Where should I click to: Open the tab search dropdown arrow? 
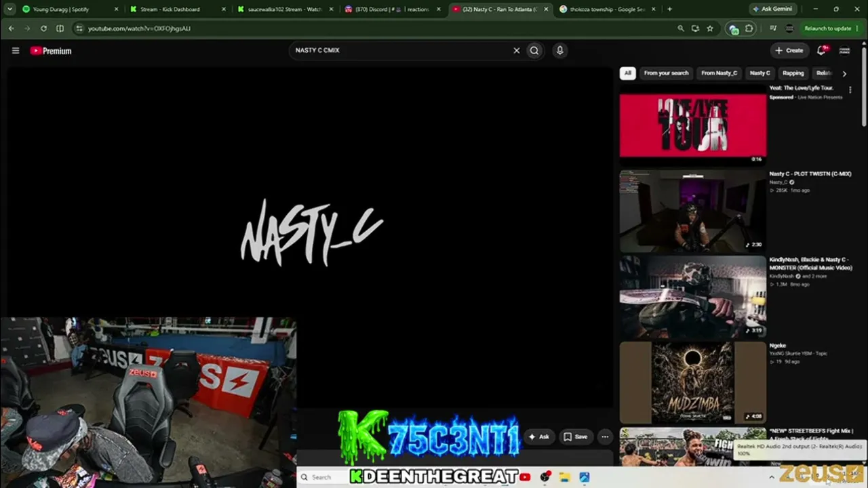click(9, 9)
